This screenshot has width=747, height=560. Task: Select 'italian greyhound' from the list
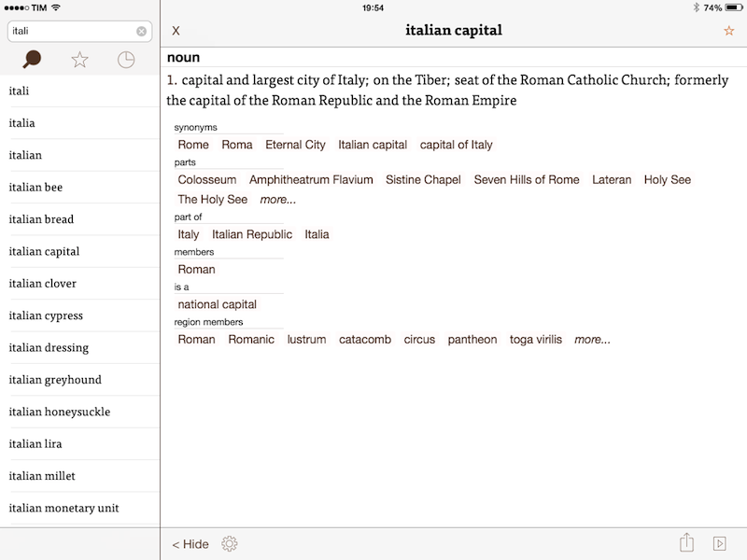pos(55,380)
